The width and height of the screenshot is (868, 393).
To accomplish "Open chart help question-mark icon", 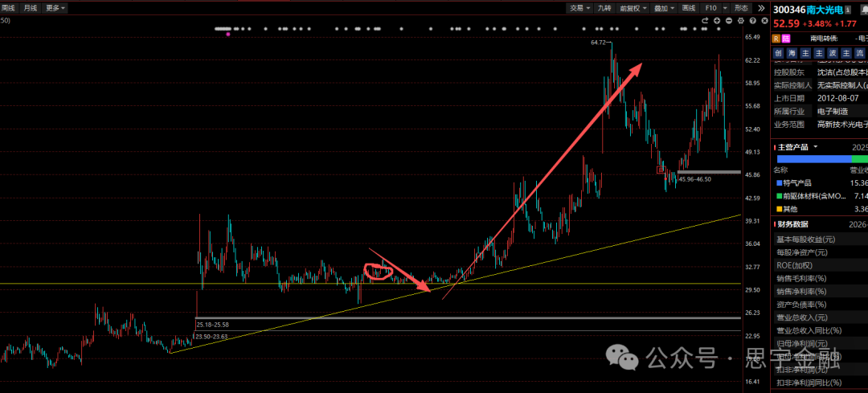I will (753, 20).
